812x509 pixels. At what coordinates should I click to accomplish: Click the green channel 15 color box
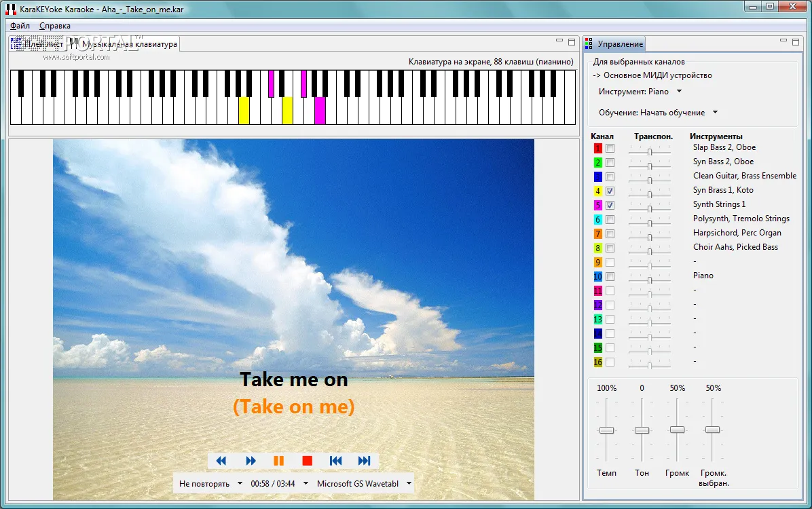point(597,348)
